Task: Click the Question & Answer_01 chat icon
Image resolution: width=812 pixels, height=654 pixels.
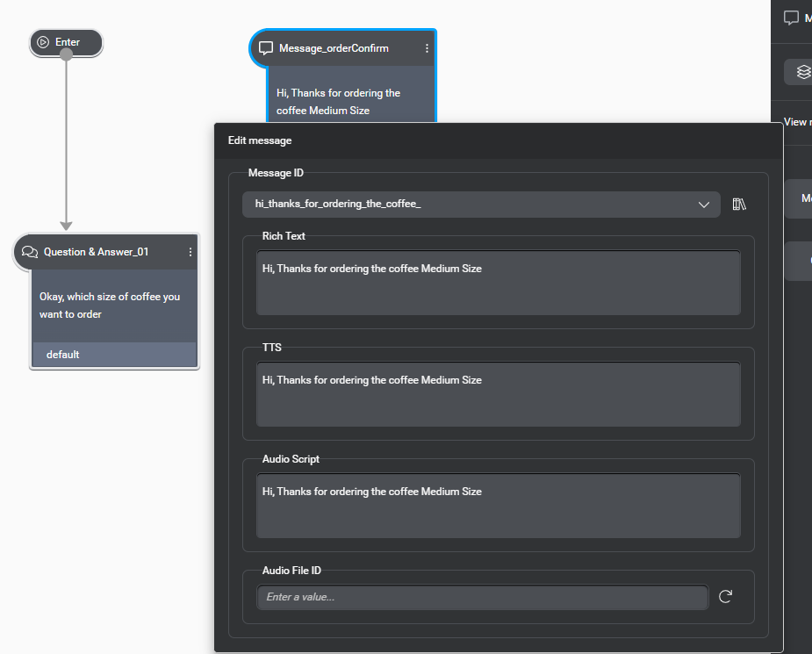Action: pos(30,252)
